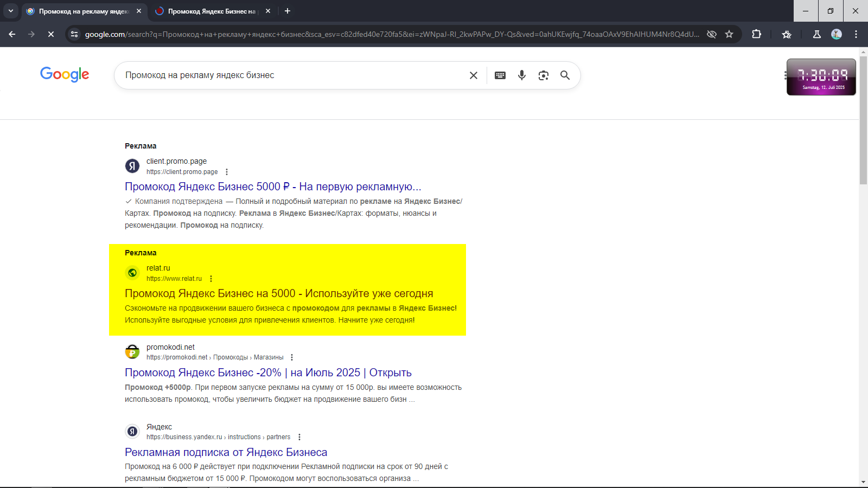Stop loading the page
This screenshot has height=488, width=868.
tap(51, 34)
